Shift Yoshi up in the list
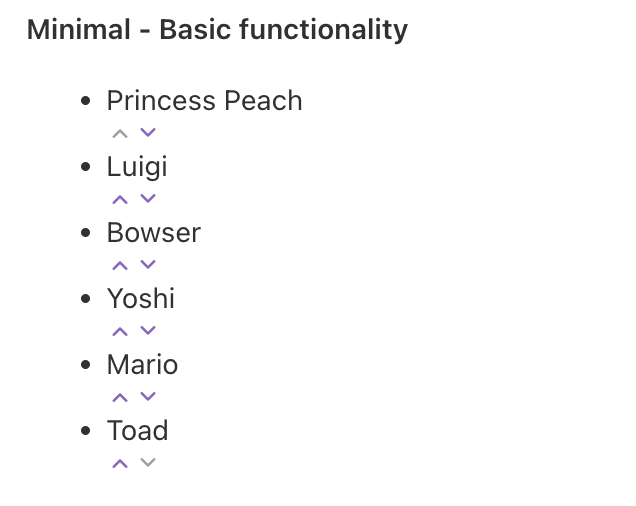The width and height of the screenshot is (636, 506). [120, 331]
